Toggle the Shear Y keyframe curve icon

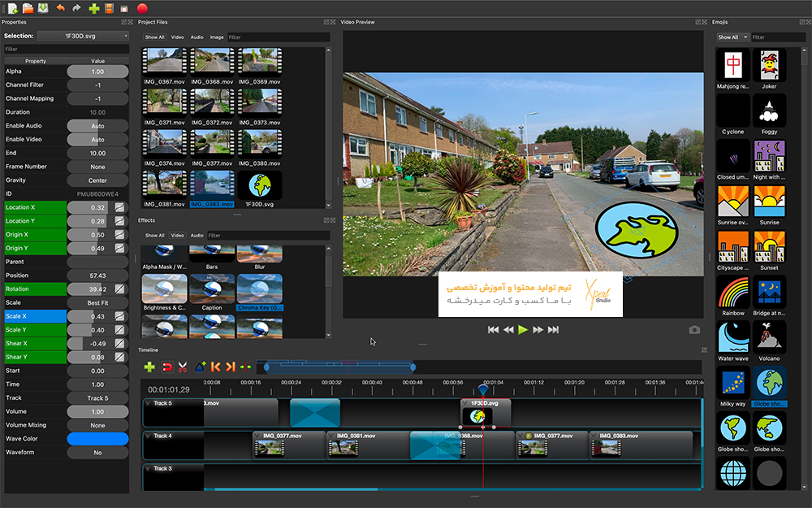(119, 357)
